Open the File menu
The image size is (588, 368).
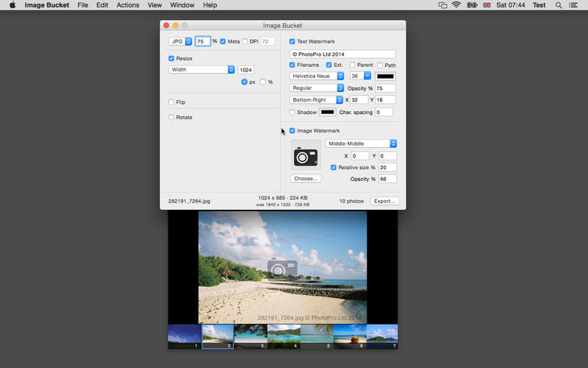point(83,5)
